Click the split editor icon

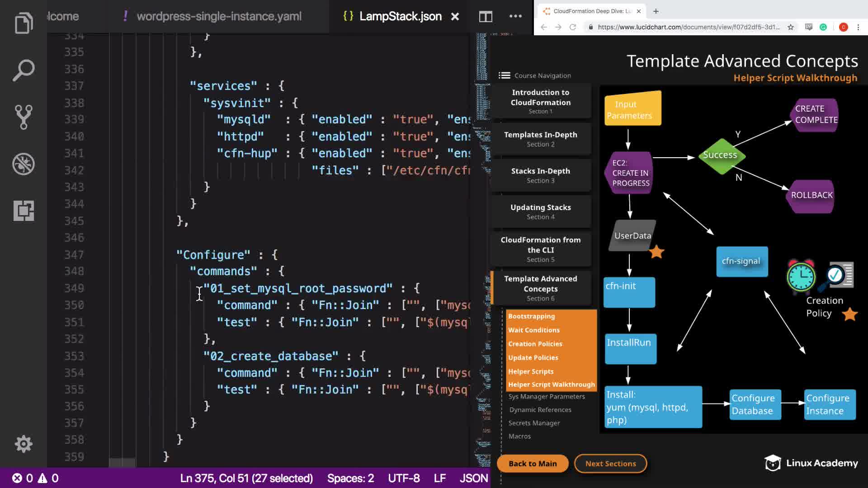[486, 17]
